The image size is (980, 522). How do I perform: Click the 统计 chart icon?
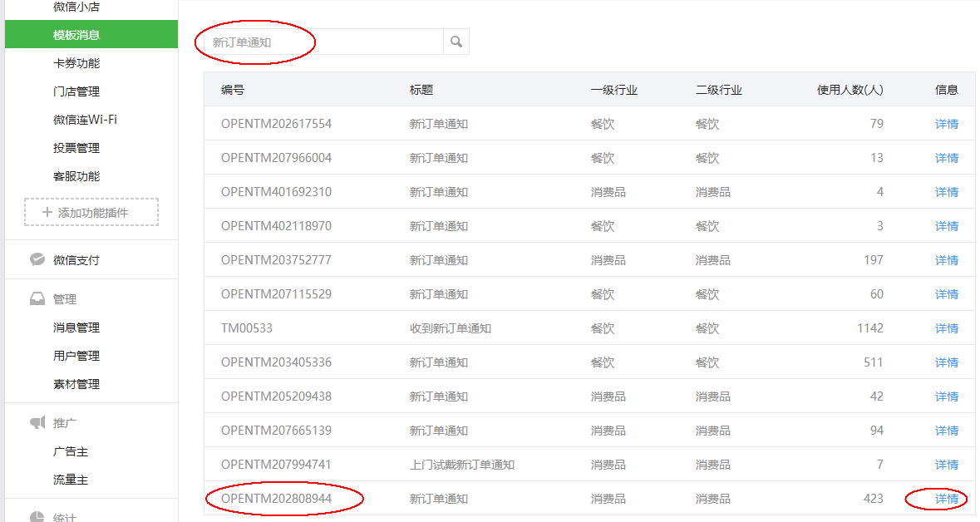click(37, 516)
